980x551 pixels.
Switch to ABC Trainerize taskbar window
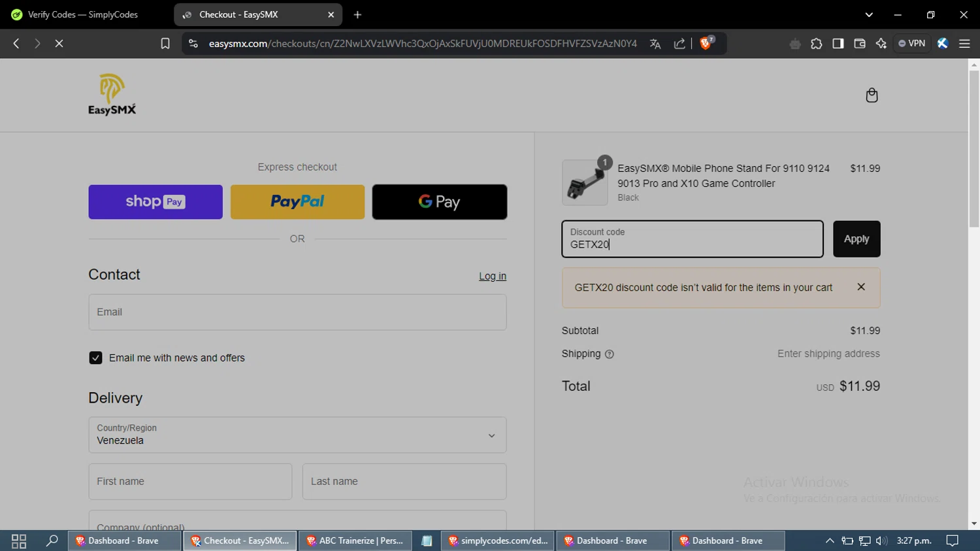(356, 541)
